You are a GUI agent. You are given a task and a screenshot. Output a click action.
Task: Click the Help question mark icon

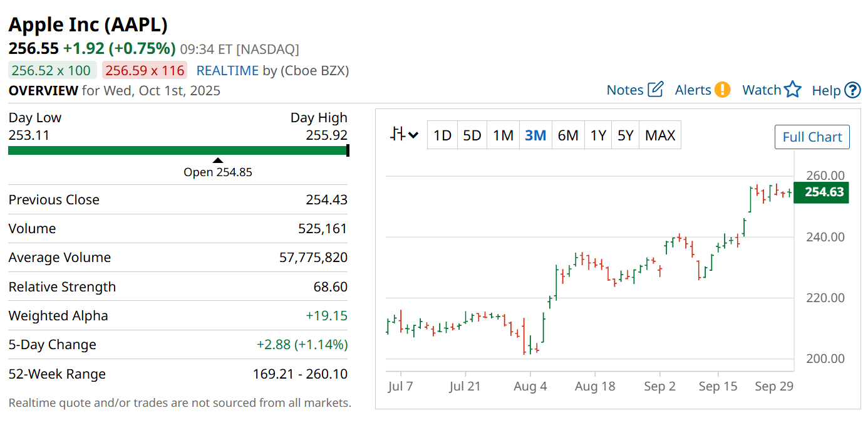coord(852,90)
